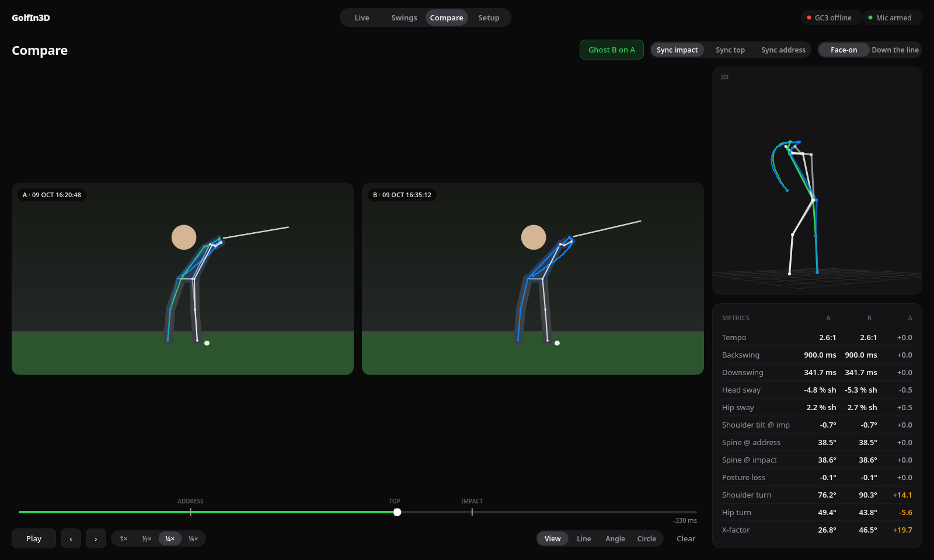Click the TOP label on the timeline
Screen dimensions: 934x560
tap(395, 501)
